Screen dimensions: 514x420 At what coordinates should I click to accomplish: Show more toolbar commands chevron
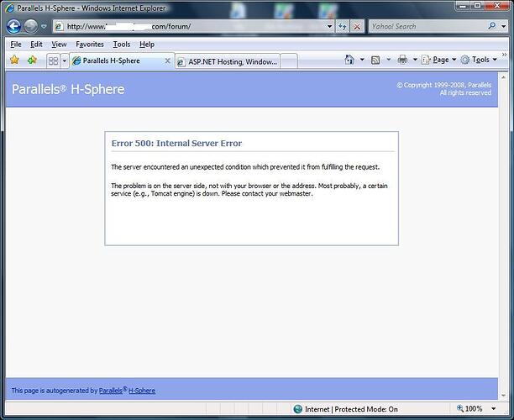point(505,55)
